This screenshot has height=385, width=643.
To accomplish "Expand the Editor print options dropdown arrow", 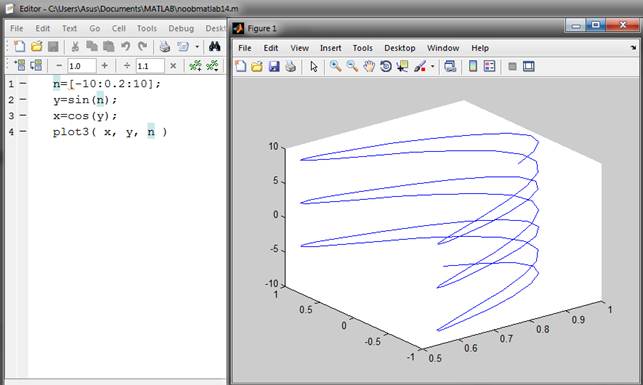I will tap(197, 46).
